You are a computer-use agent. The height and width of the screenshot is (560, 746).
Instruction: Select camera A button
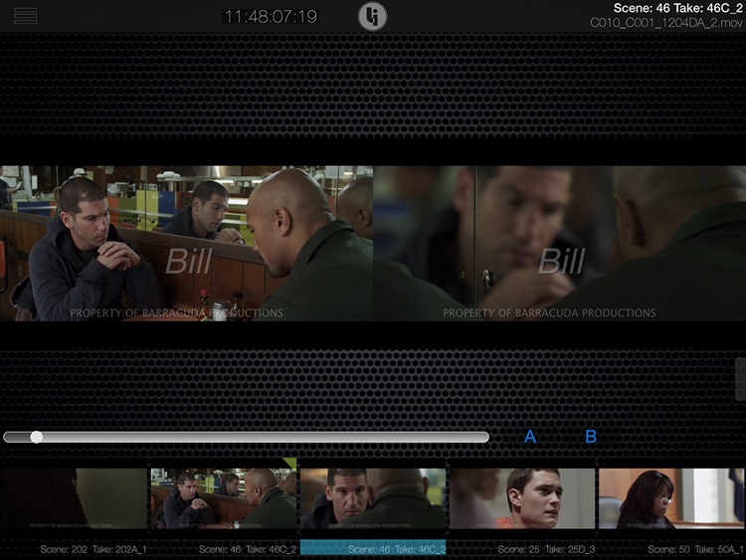[x=530, y=437]
